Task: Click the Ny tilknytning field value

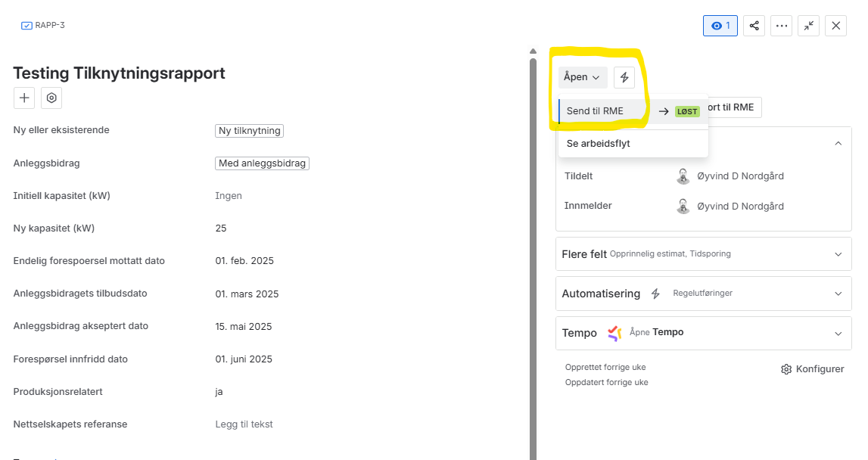Action: coord(249,131)
